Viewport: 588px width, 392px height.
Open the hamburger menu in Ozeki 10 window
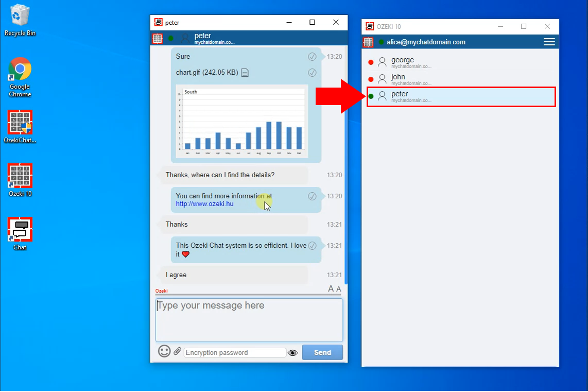click(549, 42)
